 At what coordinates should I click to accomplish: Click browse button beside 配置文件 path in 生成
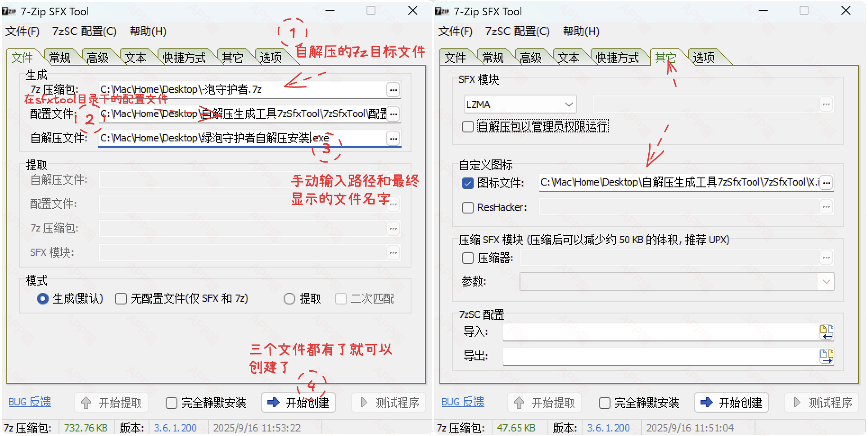pos(393,114)
